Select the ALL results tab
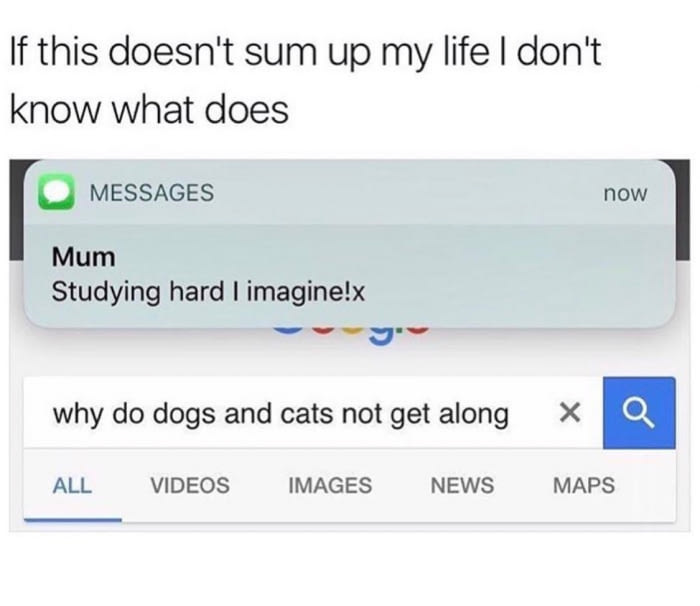Viewport: 700px width, 606px height. click(72, 485)
